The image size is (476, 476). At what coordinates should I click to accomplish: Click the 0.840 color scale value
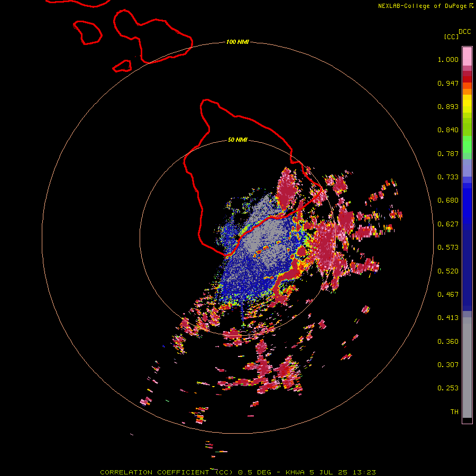coord(448,130)
